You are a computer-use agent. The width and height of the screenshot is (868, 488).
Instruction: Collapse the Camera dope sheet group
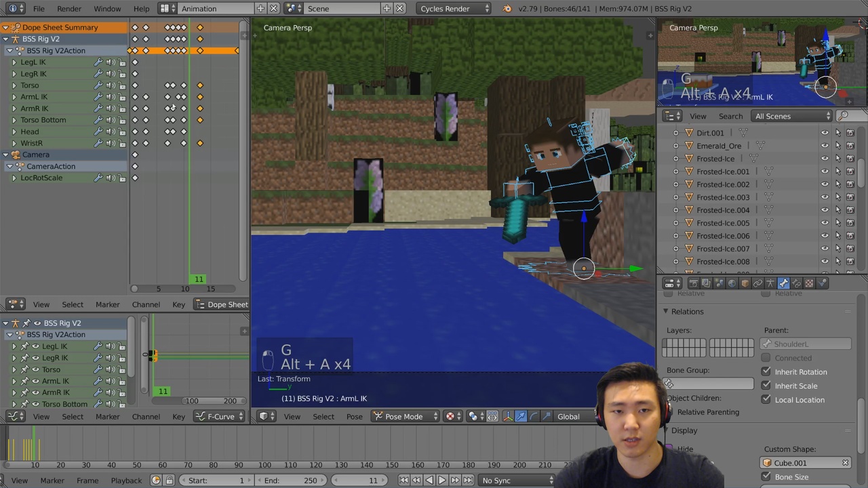point(5,155)
